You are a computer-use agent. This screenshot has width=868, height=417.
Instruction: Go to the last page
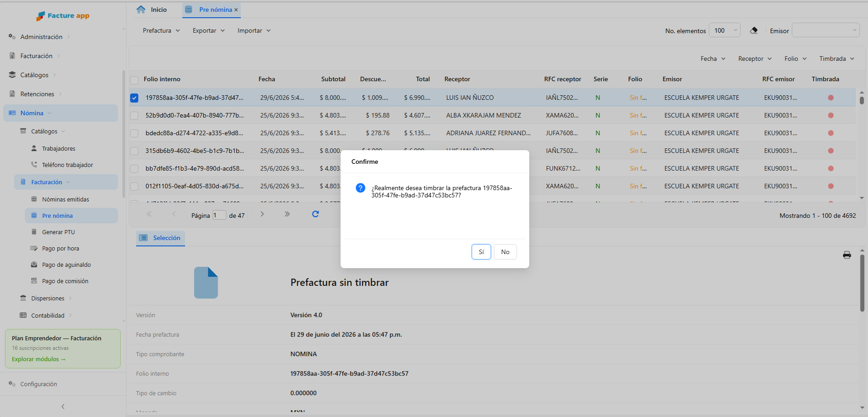[x=287, y=214]
